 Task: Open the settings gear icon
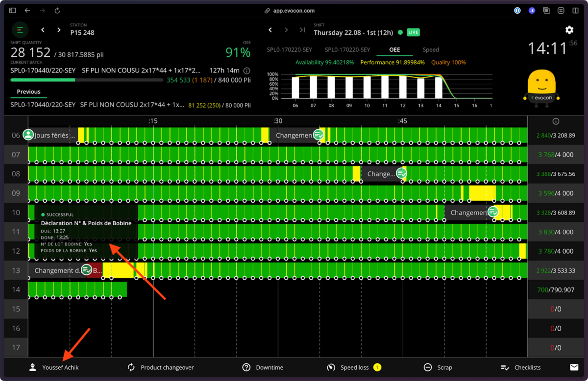pos(569,30)
